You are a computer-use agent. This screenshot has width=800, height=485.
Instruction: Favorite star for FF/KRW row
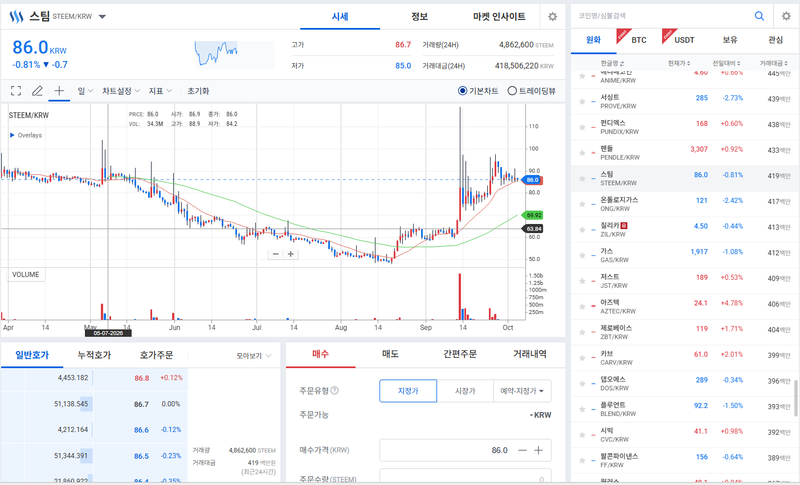[582, 461]
